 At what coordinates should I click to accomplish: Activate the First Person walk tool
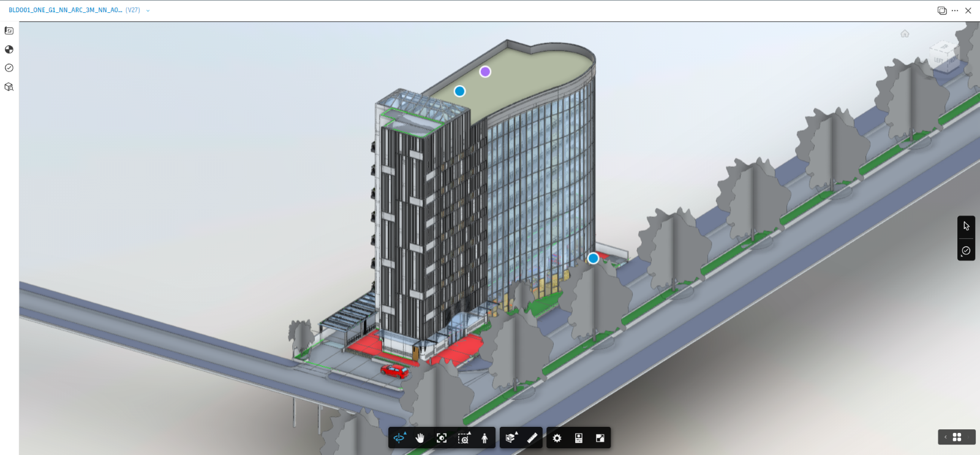pyautogui.click(x=484, y=438)
